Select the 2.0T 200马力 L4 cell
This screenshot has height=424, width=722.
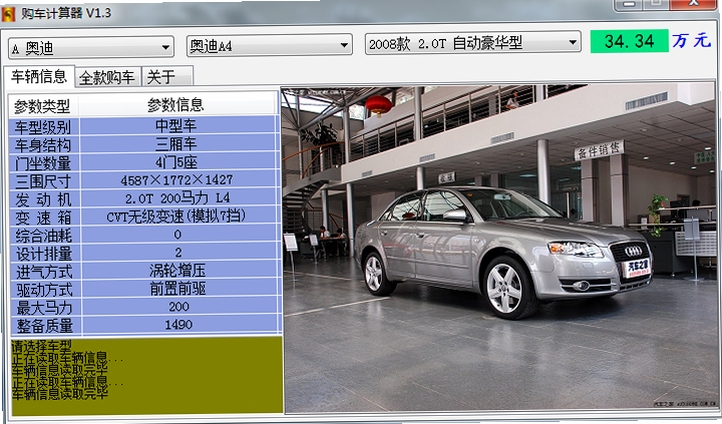click(178, 198)
